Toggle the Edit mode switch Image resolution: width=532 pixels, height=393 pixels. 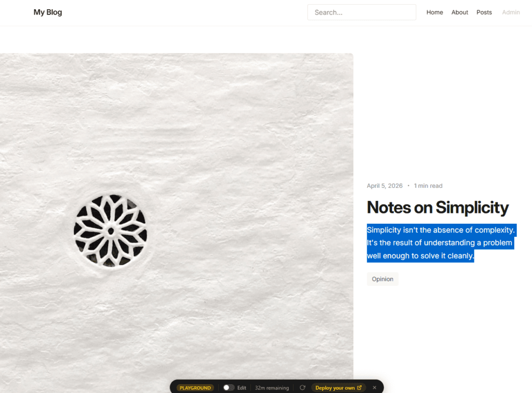pos(229,388)
